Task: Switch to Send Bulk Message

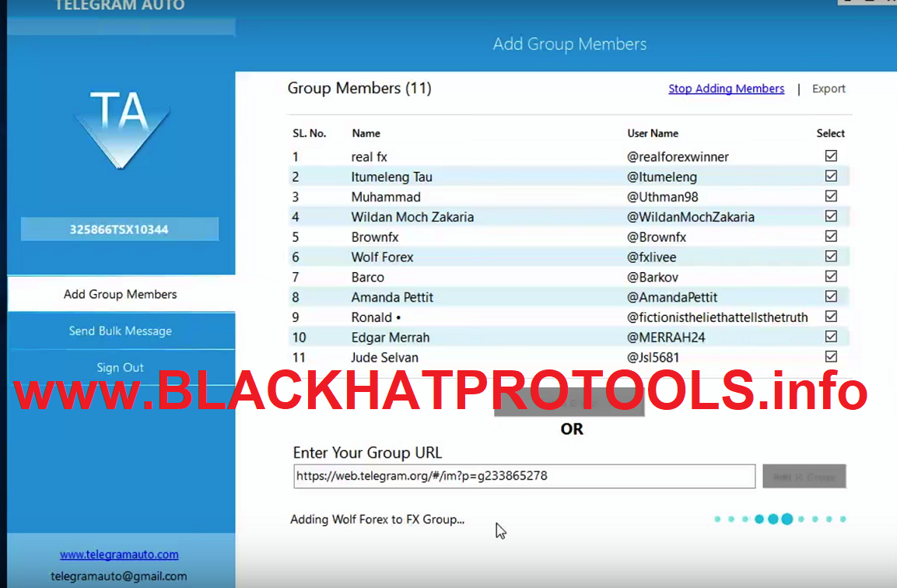Action: coord(121,331)
